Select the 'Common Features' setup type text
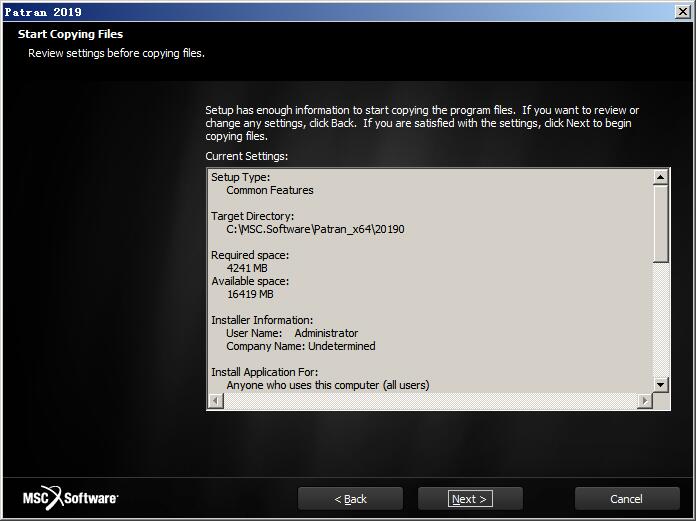696x521 pixels. [270, 190]
